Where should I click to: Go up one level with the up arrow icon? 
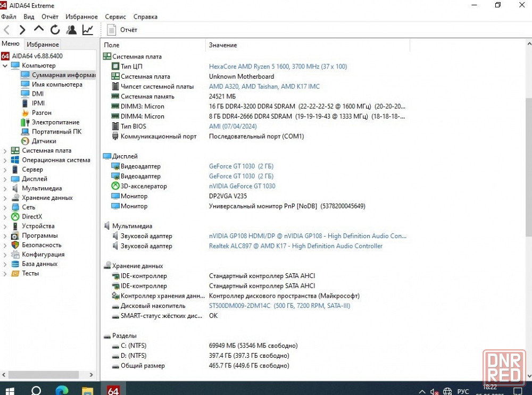tap(39, 29)
